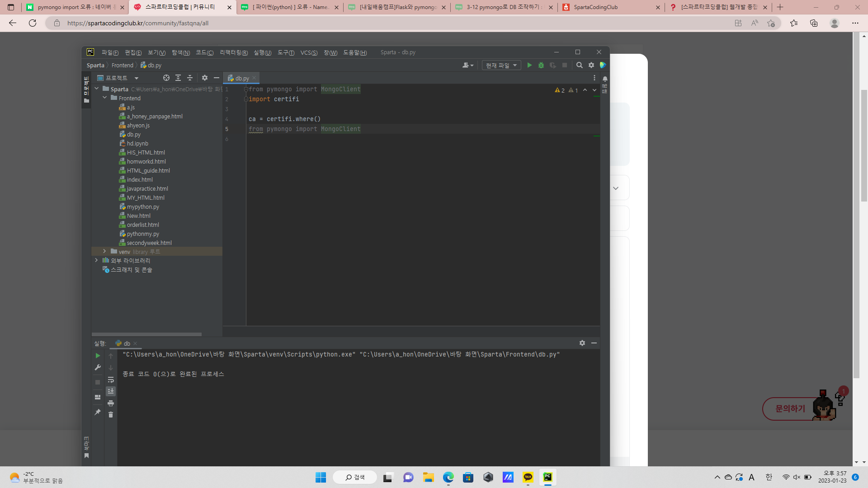Image resolution: width=868 pixels, height=488 pixels.
Task: Fold the import block on line 1
Action: coord(246,89)
